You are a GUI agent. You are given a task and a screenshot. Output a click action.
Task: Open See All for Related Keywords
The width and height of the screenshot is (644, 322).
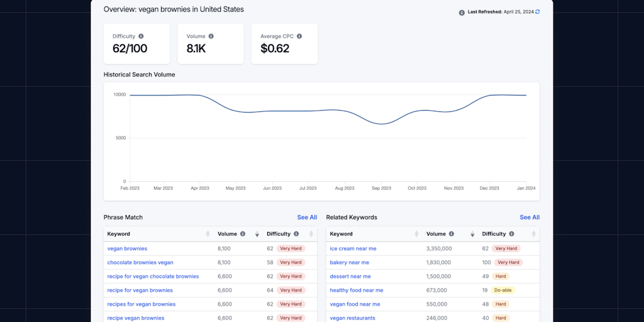pyautogui.click(x=530, y=218)
